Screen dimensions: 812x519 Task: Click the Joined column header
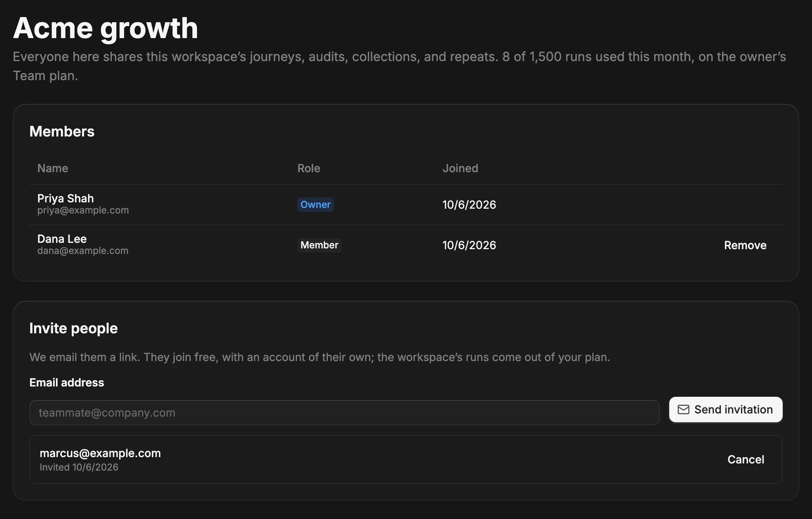[x=460, y=168]
